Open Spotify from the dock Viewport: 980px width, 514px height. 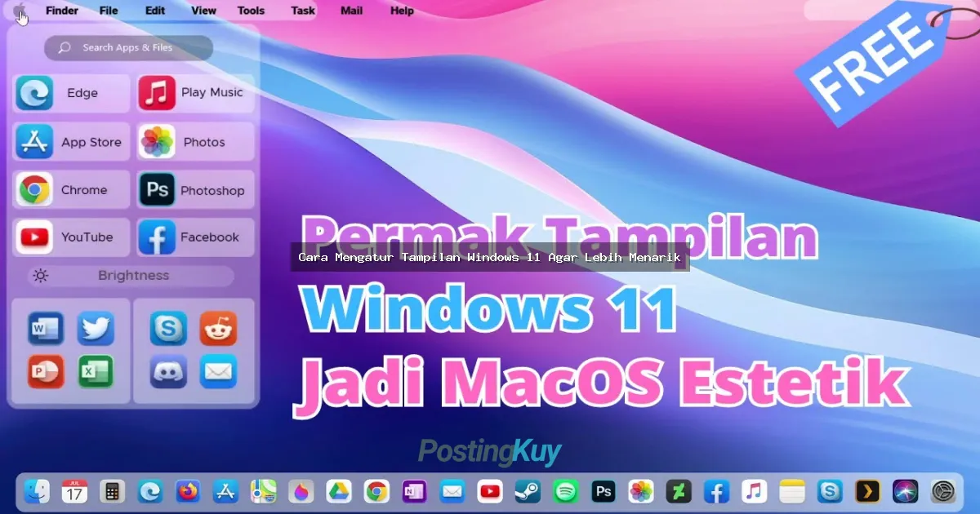(x=565, y=491)
